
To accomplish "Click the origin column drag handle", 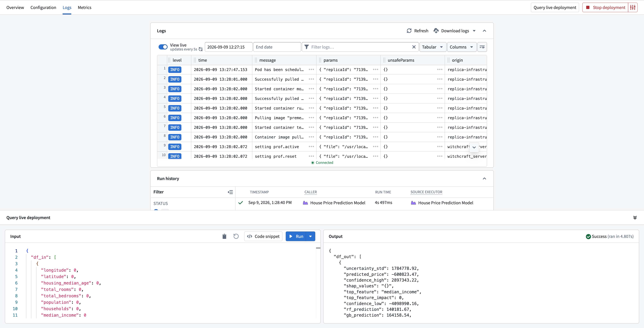I will point(448,60).
